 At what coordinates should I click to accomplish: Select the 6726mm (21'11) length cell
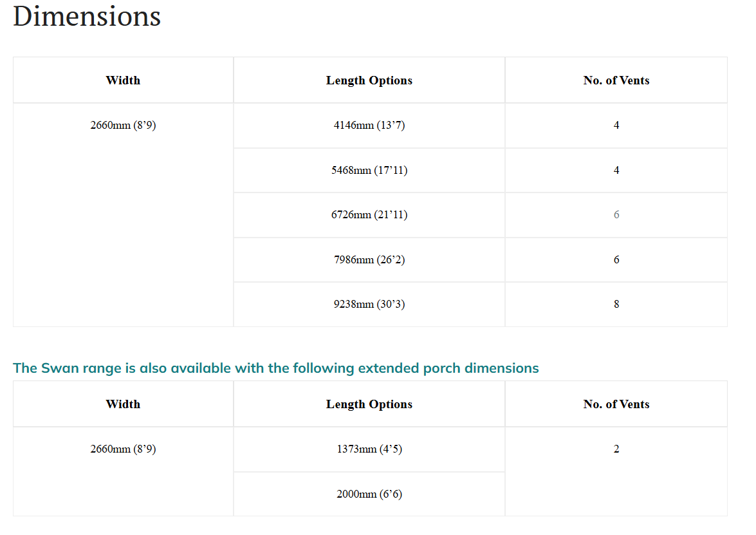pos(369,215)
